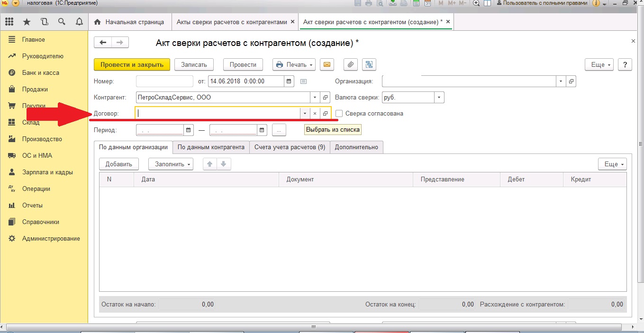Open calendar picker for document date
This screenshot has height=333, width=644.
(x=289, y=81)
